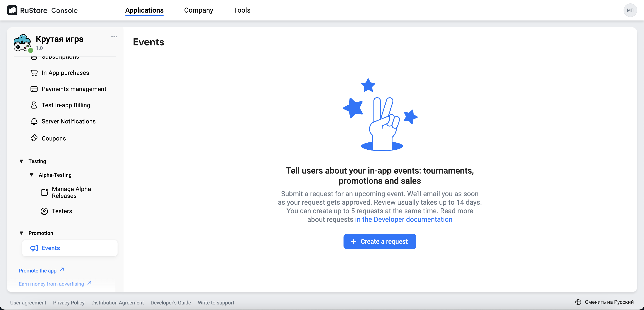This screenshot has width=644, height=310.
Task: Click the RuStore logo icon
Action: 12,10
